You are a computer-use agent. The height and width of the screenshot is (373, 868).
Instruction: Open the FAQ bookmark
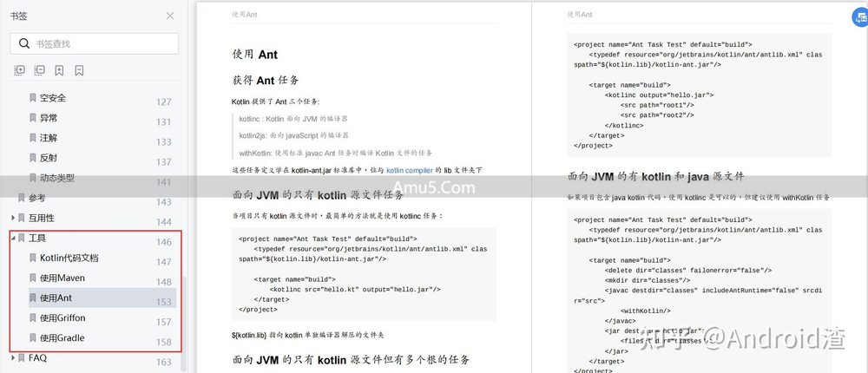(x=37, y=358)
